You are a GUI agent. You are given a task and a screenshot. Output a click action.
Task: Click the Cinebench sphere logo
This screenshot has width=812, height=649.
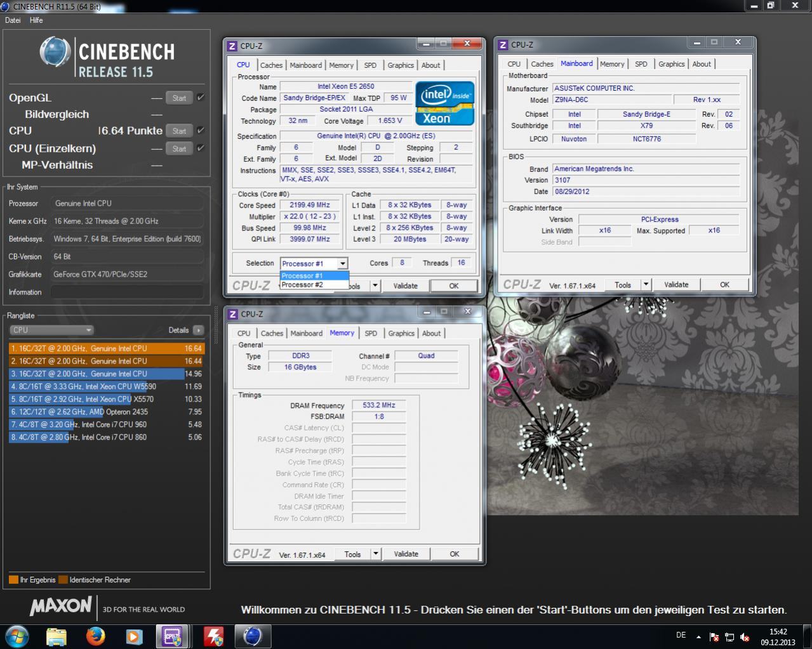click(x=54, y=52)
